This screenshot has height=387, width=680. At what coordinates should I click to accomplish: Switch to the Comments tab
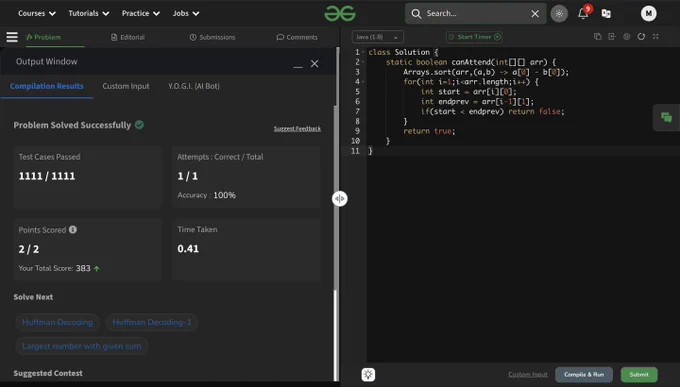click(297, 37)
